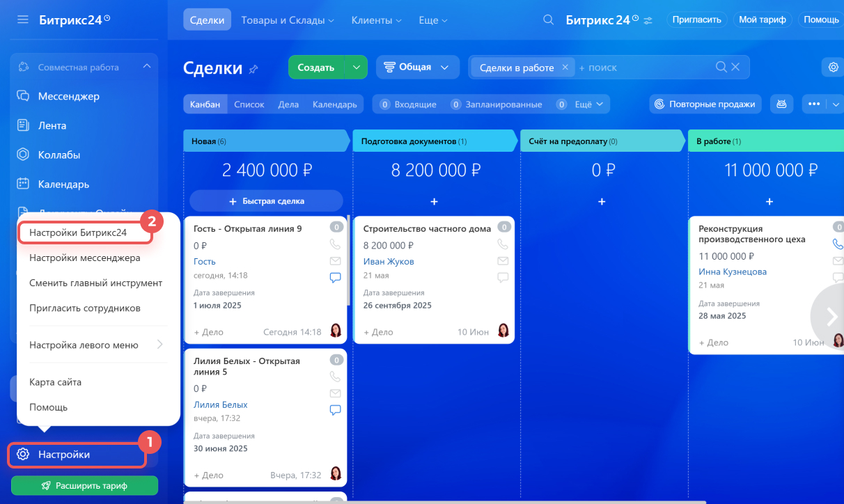Clear the deals filter with the X icon
This screenshot has height=504, width=844.
(735, 68)
